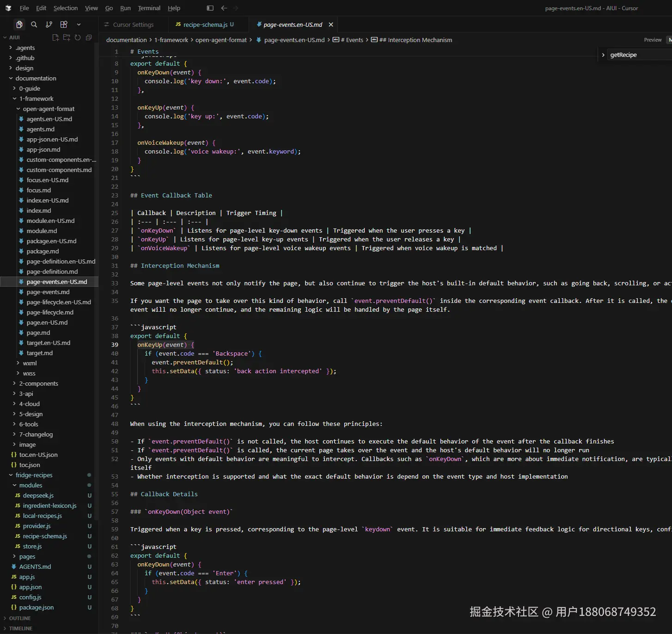Collapse the fridge-recipes folder

point(34,475)
